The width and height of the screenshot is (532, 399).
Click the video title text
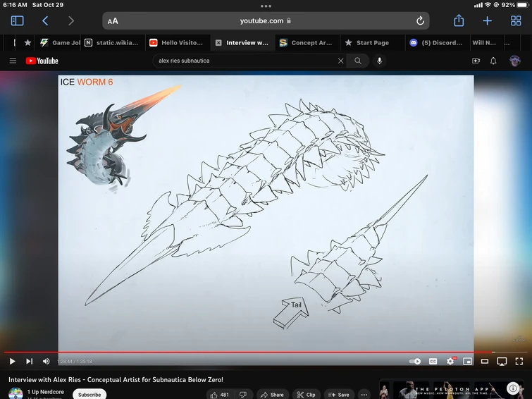click(116, 380)
